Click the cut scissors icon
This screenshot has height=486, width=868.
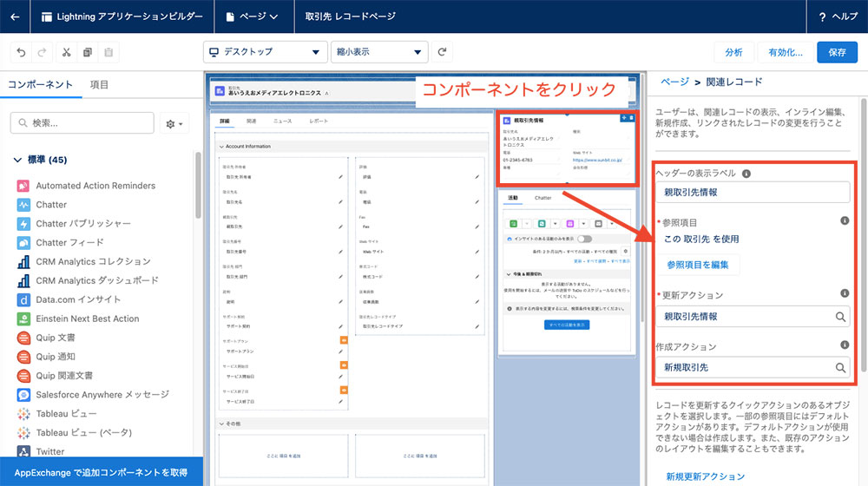67,52
